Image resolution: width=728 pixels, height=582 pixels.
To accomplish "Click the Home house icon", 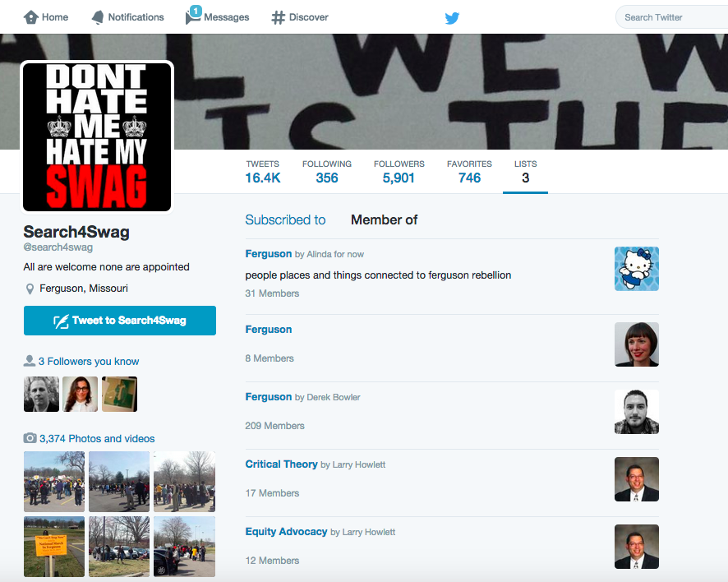I will point(30,17).
